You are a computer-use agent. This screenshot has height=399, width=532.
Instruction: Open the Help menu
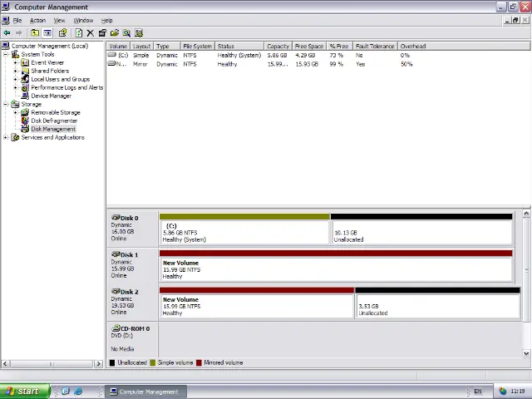107,20
